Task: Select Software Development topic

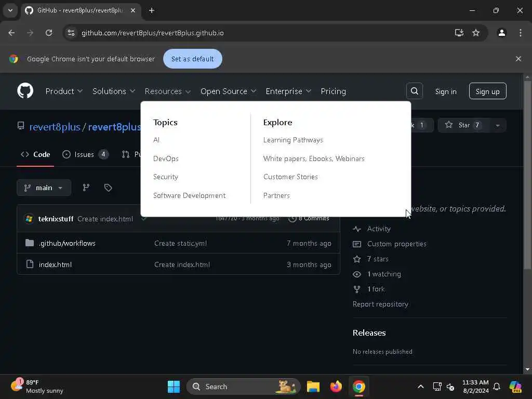Action: tap(189, 195)
